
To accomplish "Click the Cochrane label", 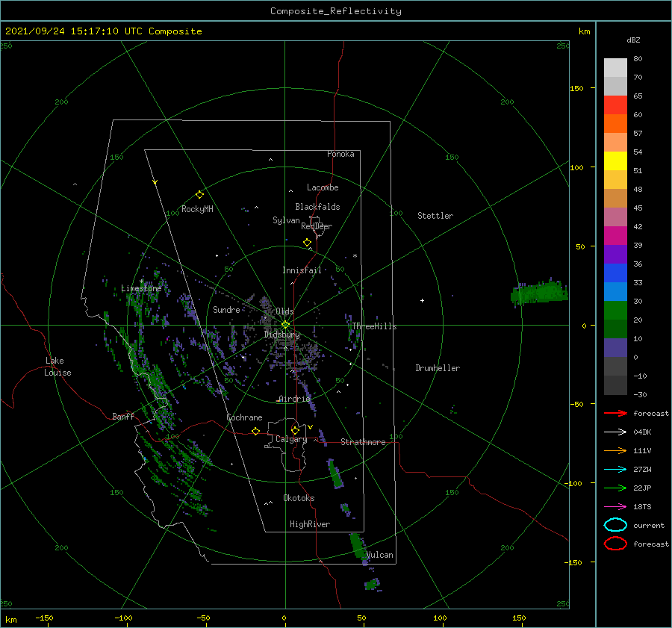I will point(244,417).
